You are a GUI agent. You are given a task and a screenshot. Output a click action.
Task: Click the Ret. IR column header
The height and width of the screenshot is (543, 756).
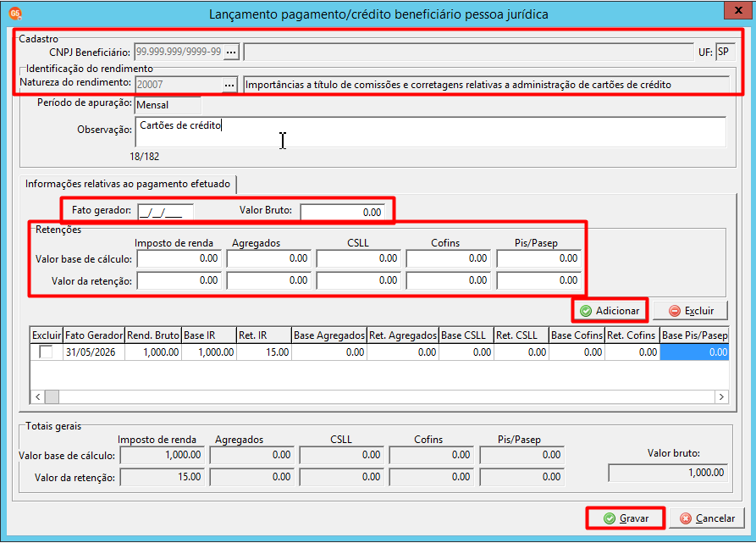click(264, 335)
